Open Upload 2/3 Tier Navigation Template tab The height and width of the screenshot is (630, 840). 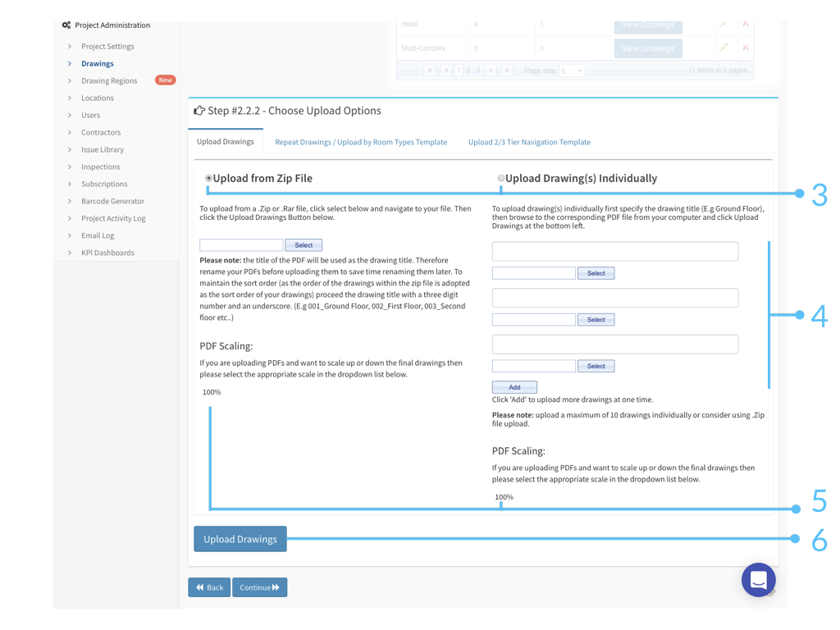coord(529,142)
